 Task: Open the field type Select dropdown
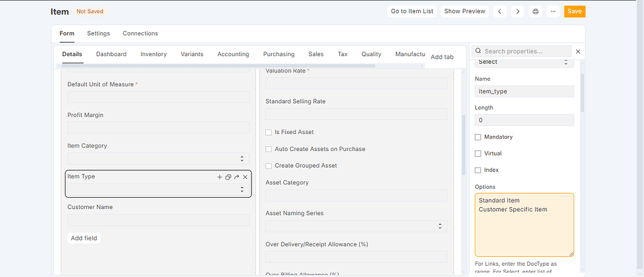525,62
